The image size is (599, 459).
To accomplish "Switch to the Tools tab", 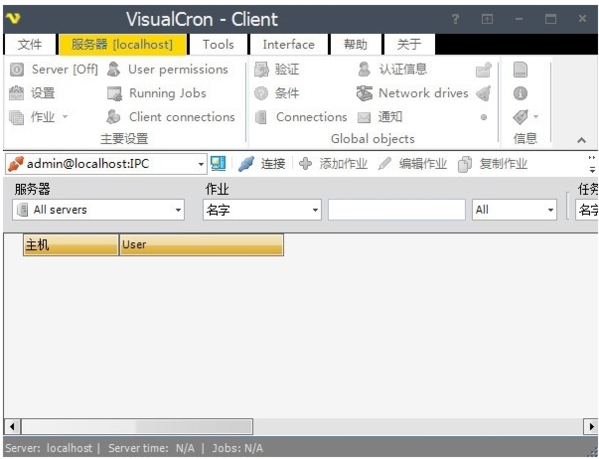I will (218, 44).
